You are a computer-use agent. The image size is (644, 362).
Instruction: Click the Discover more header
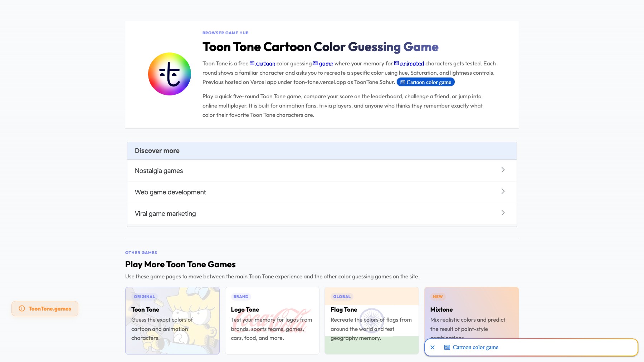pyautogui.click(x=322, y=151)
